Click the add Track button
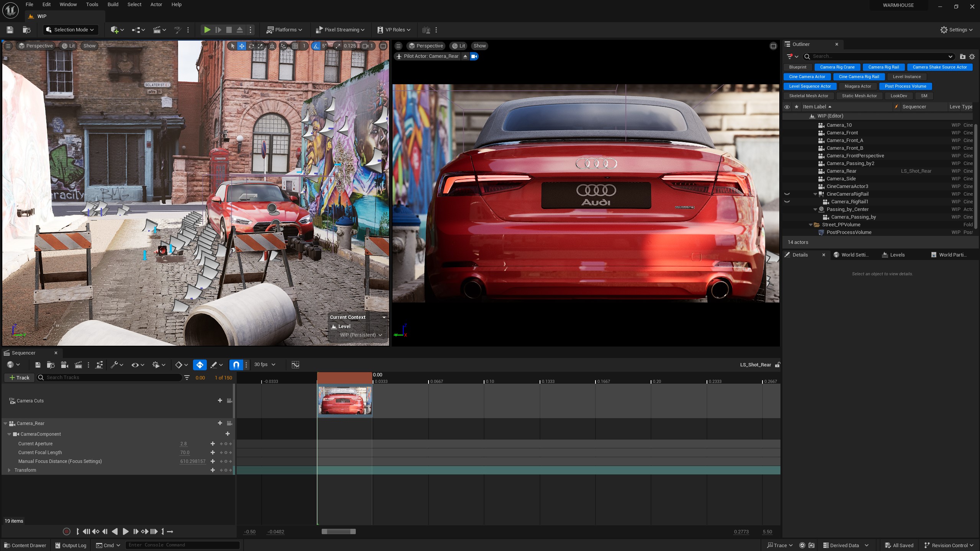The height and width of the screenshot is (551, 980). point(19,378)
